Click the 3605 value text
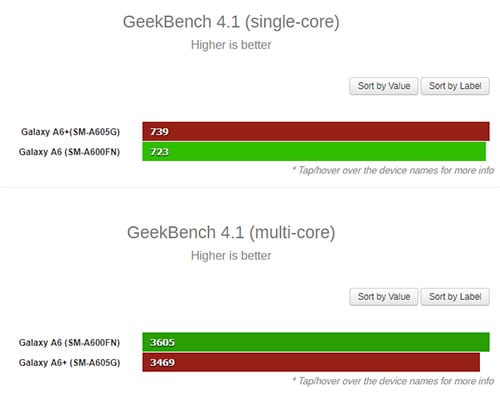This screenshot has height=397, width=500. (x=162, y=342)
